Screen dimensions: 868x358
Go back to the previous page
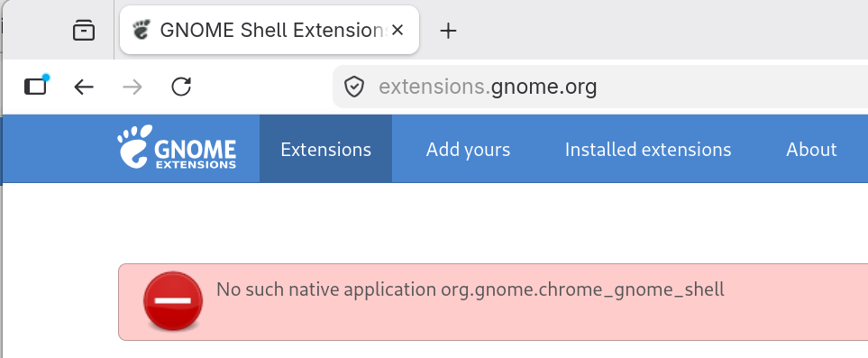[x=84, y=87]
